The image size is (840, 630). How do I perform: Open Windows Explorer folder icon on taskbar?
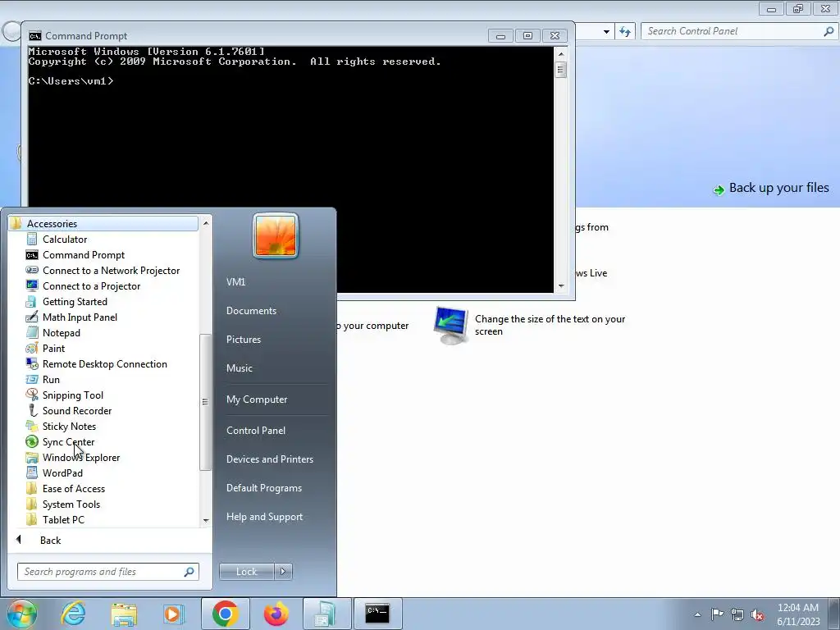[x=124, y=614]
